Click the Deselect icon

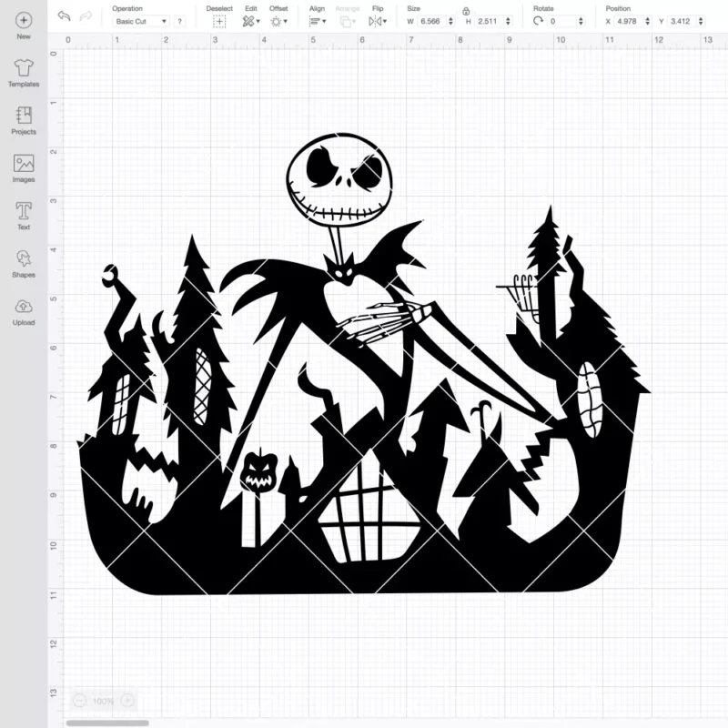pyautogui.click(x=219, y=21)
